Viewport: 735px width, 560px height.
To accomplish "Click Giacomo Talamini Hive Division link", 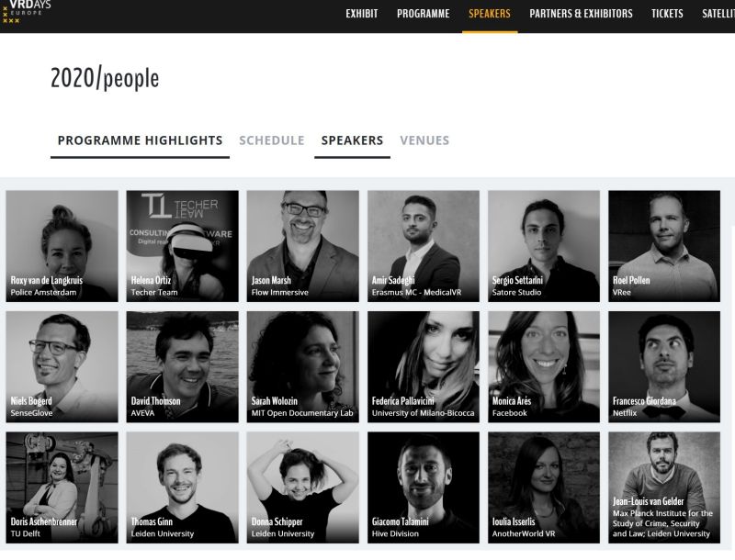I will (x=424, y=487).
